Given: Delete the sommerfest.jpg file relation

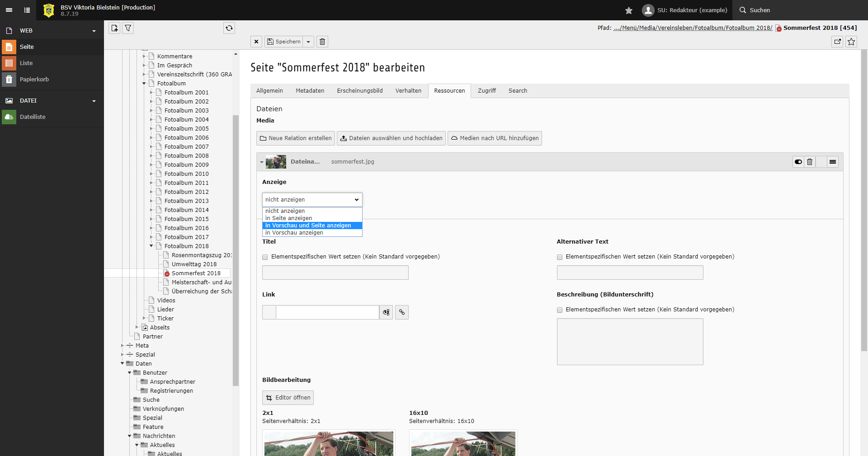Looking at the screenshot, I should [x=810, y=162].
